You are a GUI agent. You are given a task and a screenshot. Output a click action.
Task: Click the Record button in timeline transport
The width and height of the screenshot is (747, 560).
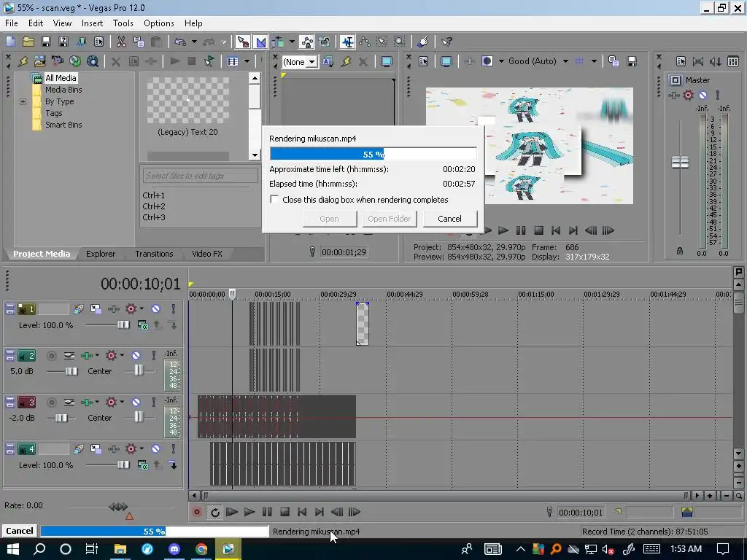click(196, 513)
